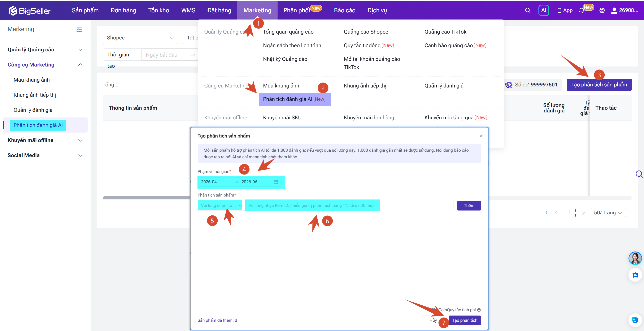644x331 pixels.
Task: Collapse the Marketing sidebar menu icon
Action: [x=79, y=29]
